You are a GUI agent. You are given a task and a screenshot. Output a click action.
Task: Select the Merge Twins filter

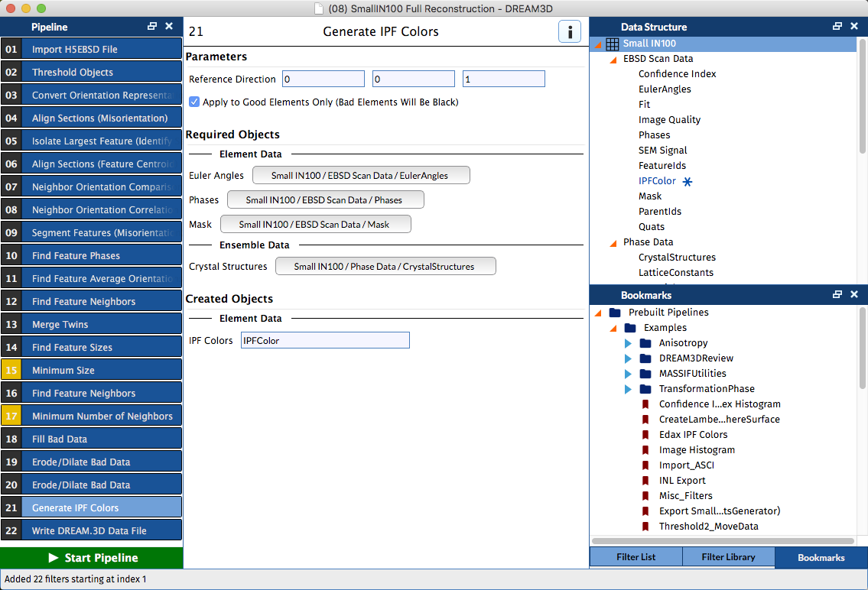[91, 324]
